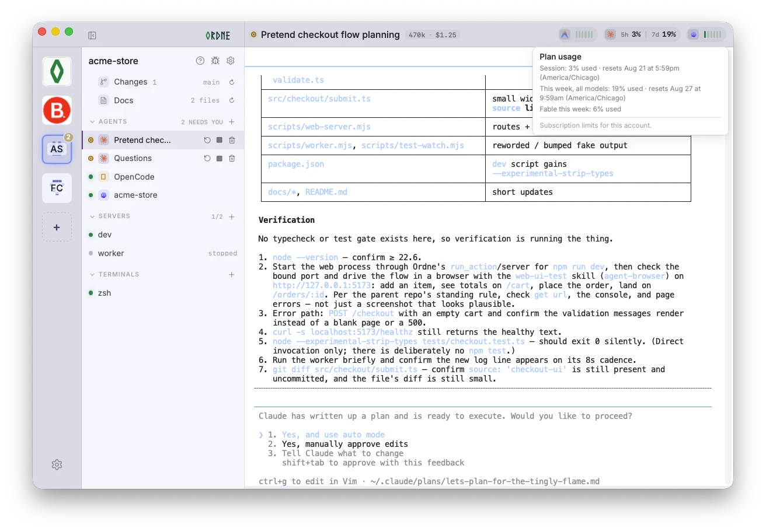Refresh the Docs row
The image size is (766, 532).
click(232, 100)
